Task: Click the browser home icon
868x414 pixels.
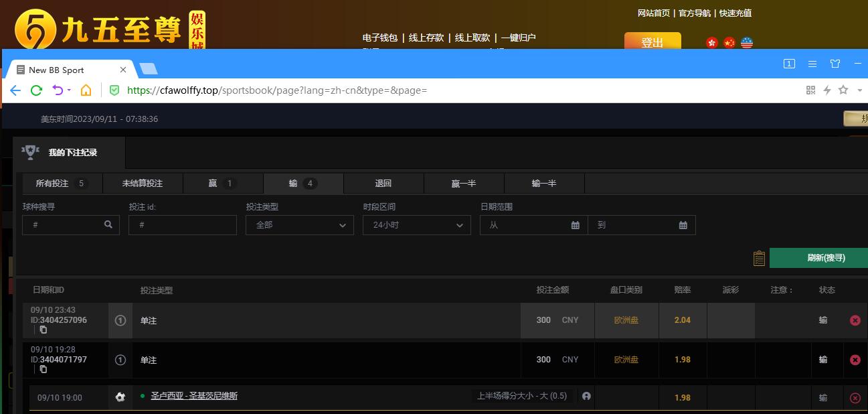Action: (x=86, y=90)
